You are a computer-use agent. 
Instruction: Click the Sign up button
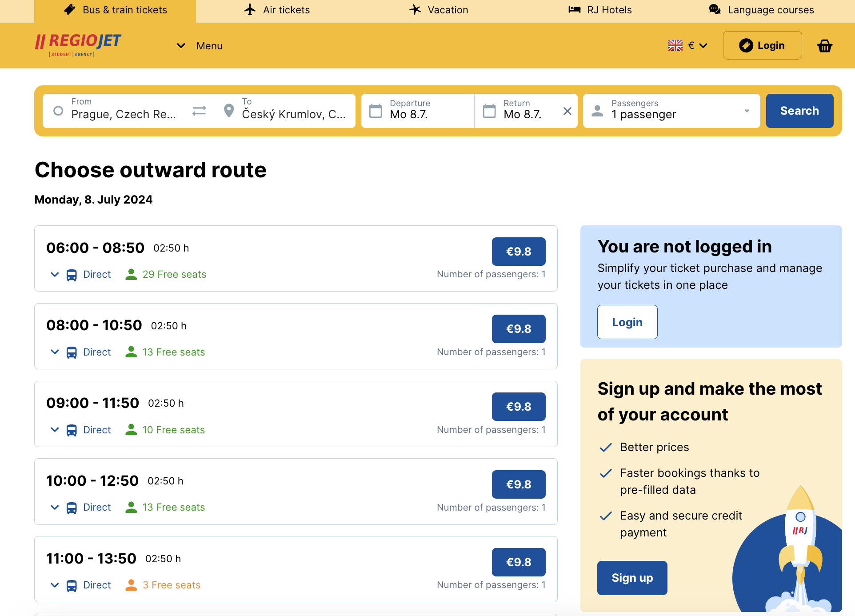pyautogui.click(x=632, y=578)
